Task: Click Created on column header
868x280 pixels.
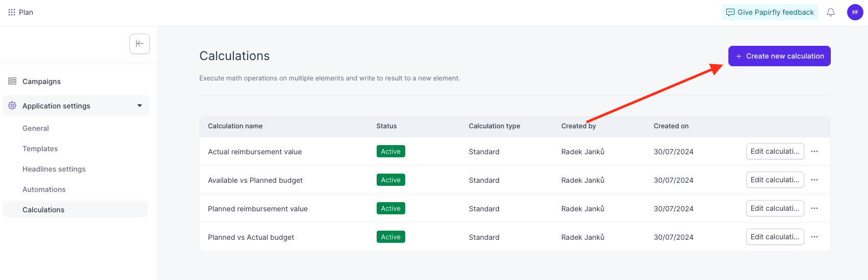Action: click(x=671, y=126)
